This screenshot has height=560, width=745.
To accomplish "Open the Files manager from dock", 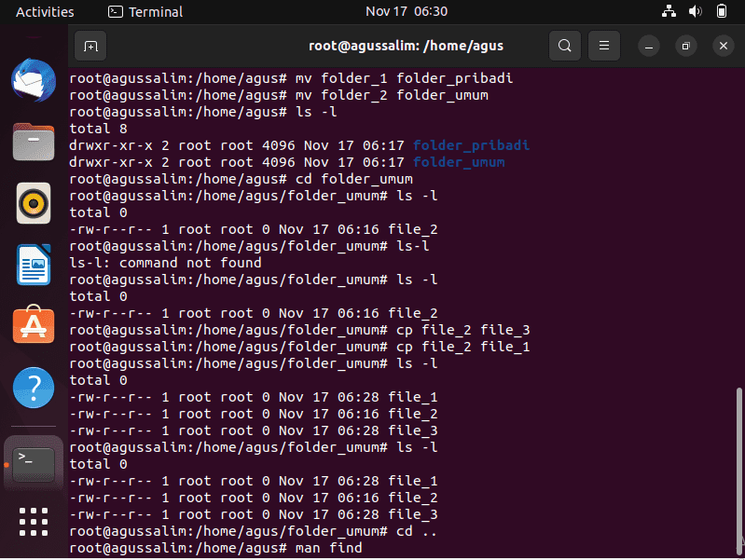I will (34, 142).
